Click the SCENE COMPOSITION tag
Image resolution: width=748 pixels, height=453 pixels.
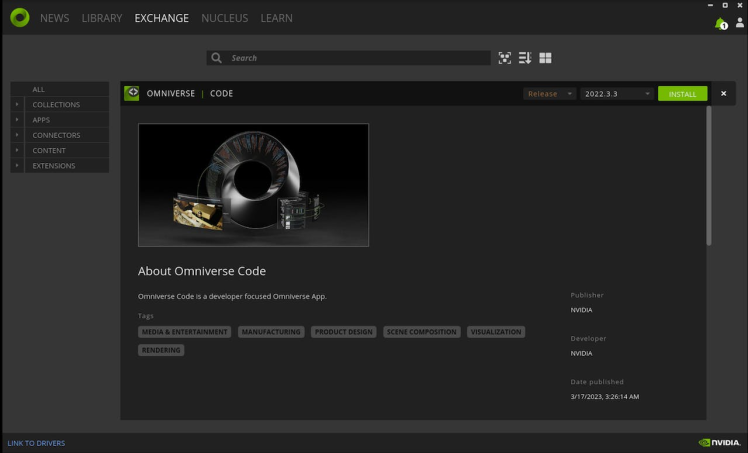coord(422,332)
